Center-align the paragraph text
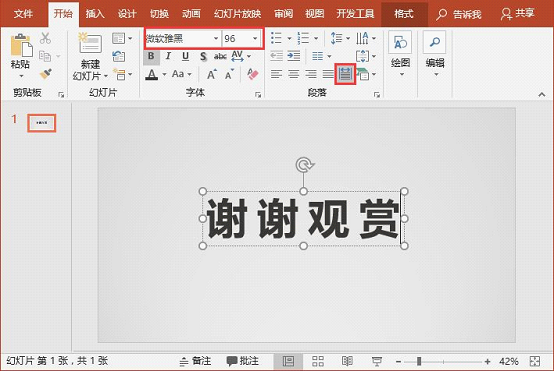 (x=294, y=74)
